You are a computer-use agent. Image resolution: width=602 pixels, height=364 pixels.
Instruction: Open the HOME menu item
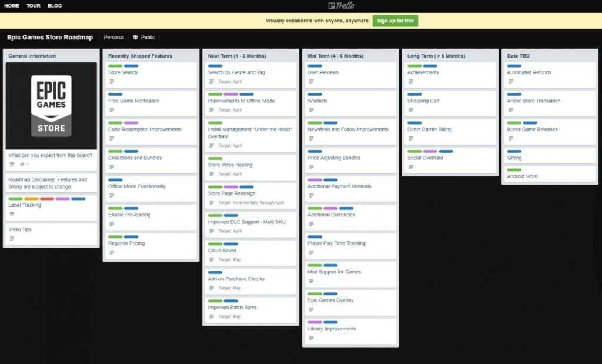[12, 6]
